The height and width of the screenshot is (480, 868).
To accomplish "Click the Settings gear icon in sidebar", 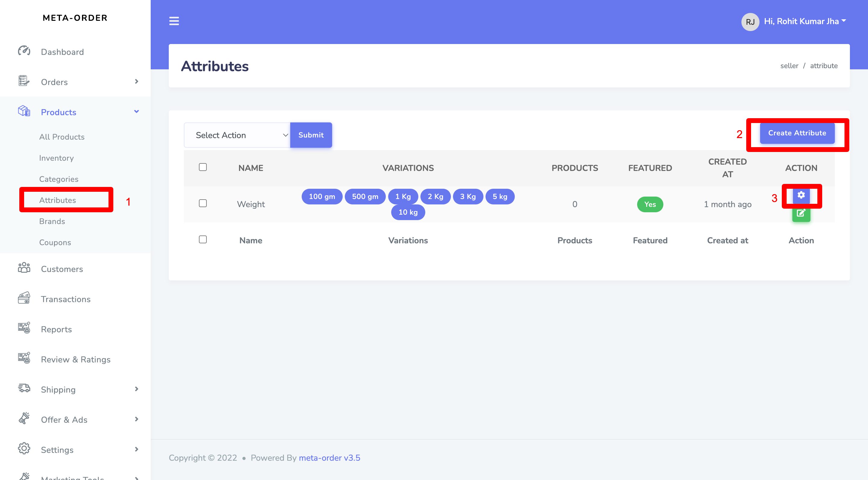I will 24,449.
